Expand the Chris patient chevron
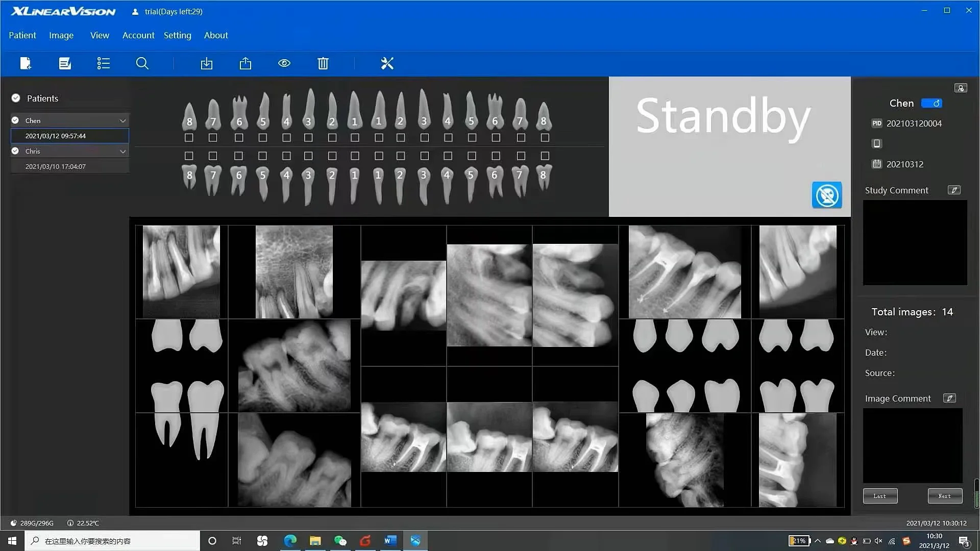 122,152
